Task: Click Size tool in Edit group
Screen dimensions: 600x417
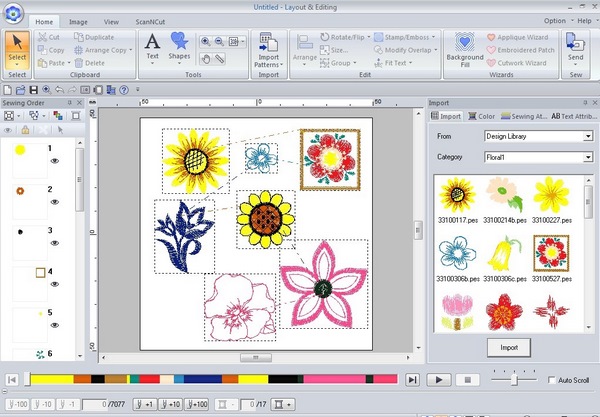Action: point(334,50)
